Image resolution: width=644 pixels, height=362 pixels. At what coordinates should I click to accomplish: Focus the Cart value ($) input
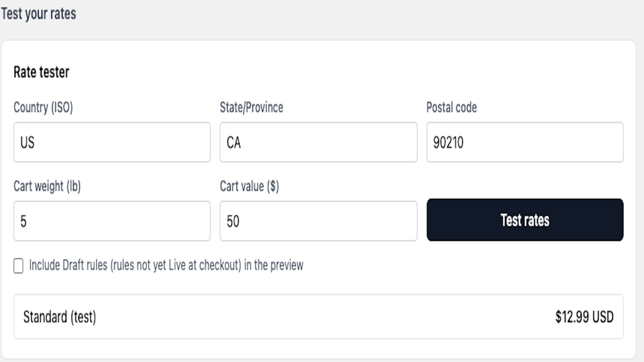click(318, 221)
